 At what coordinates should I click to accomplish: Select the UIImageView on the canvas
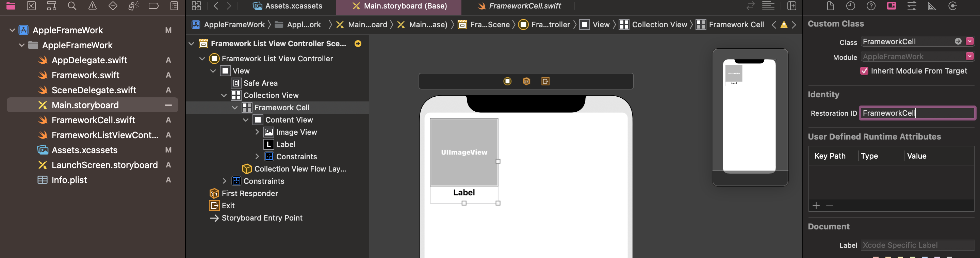pyautogui.click(x=464, y=152)
